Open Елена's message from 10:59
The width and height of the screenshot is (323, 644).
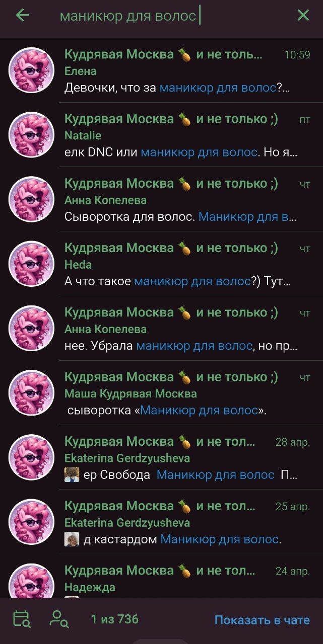[x=161, y=70]
